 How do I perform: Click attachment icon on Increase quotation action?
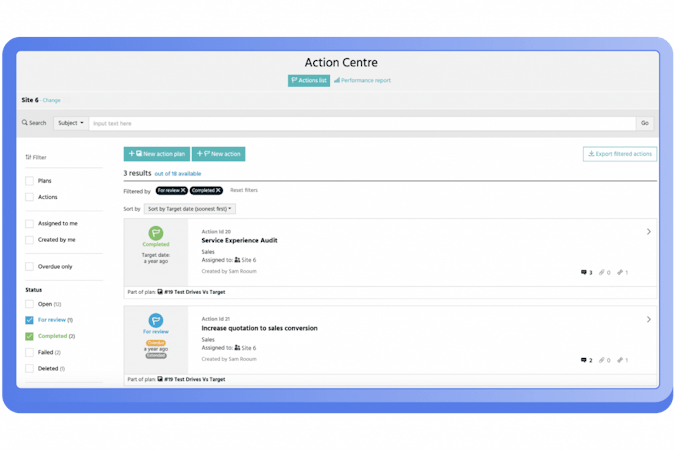[x=602, y=360]
